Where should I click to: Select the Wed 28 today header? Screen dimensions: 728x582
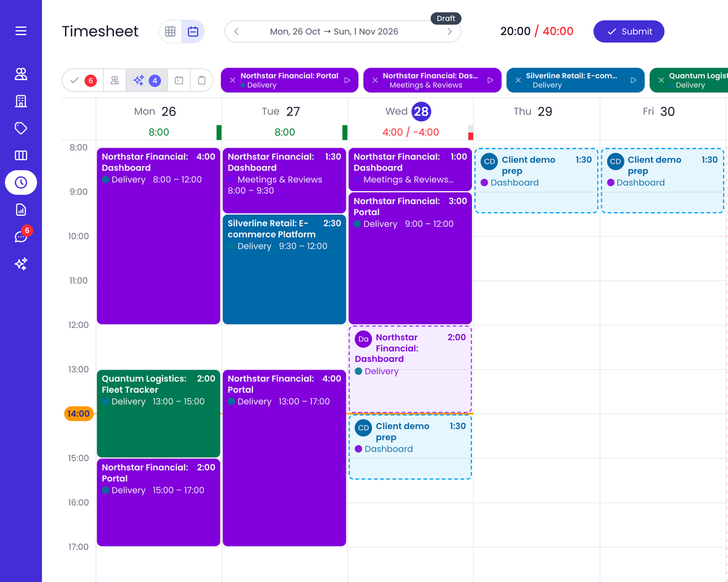408,112
